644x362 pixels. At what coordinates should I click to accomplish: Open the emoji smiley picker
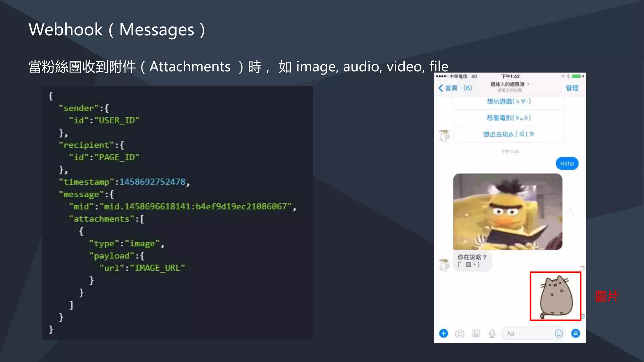(559, 333)
